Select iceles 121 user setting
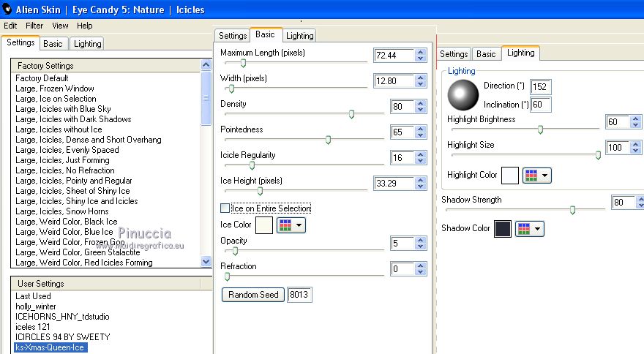This screenshot has height=354, width=644. (32, 327)
